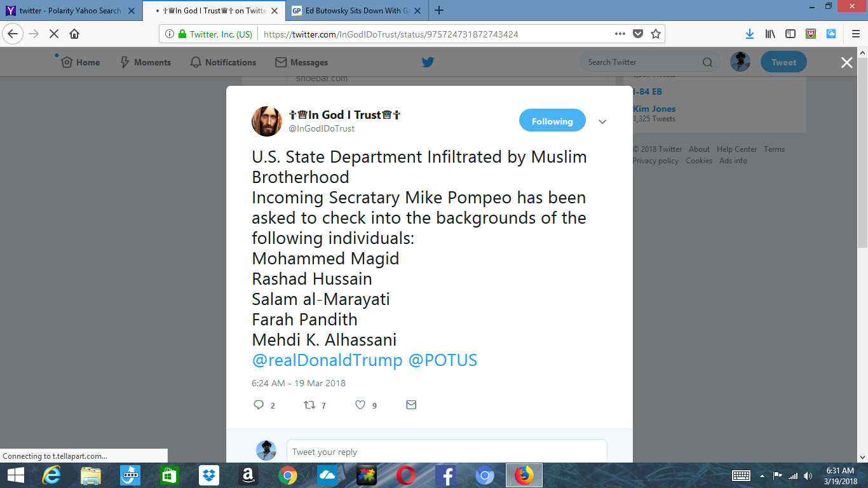This screenshot has height=488, width=868.
Task: Send tweet via direct message envelope icon
Action: pyautogui.click(x=411, y=405)
